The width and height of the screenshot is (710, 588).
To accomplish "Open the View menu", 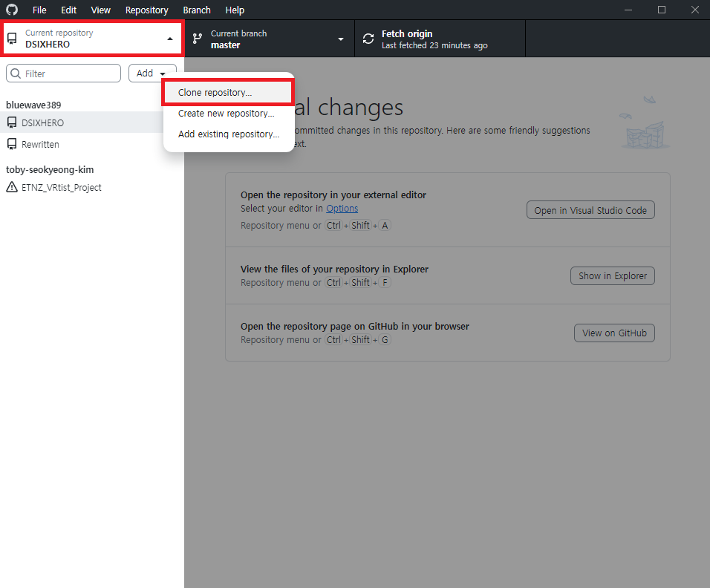I will pos(100,10).
